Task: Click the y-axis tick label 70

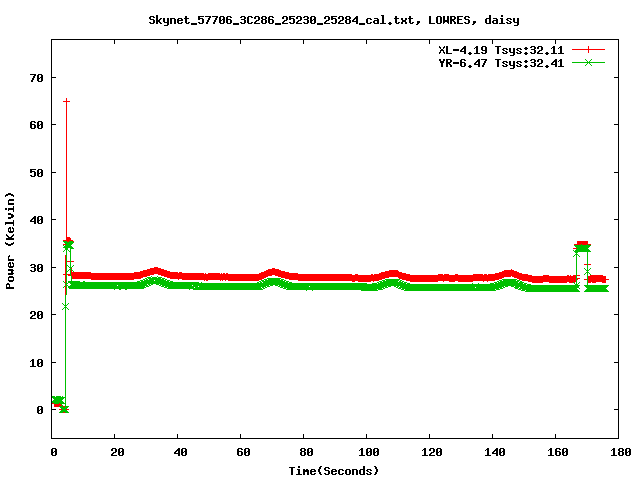Action: (36, 78)
